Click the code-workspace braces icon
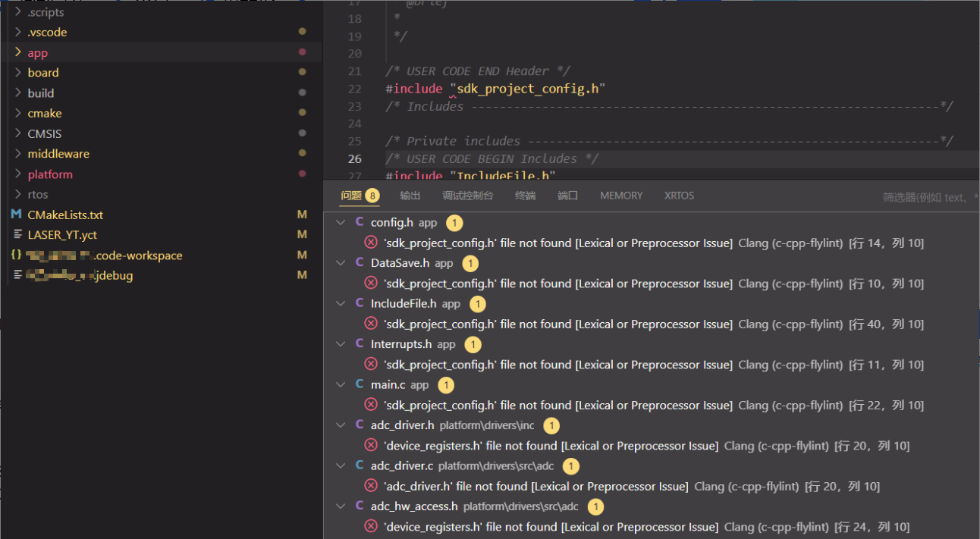Viewport: 980px width, 539px height. coord(17,255)
